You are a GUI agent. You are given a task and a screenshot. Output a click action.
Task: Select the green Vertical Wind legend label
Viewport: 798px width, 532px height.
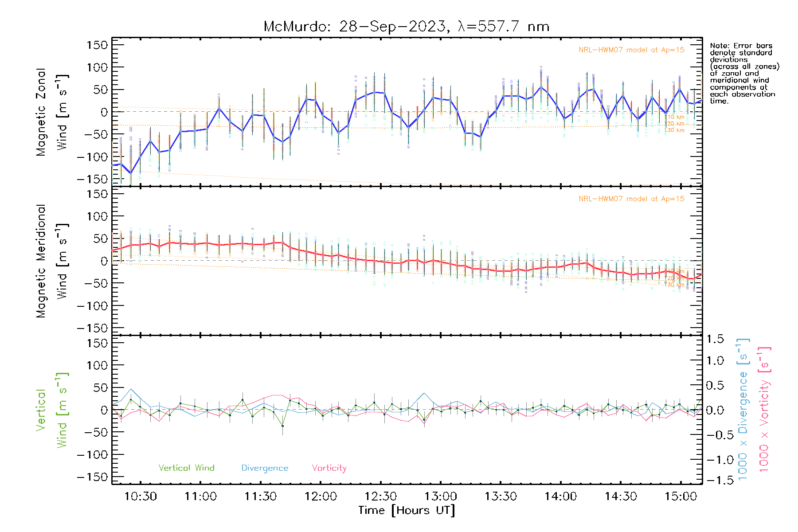point(186,468)
